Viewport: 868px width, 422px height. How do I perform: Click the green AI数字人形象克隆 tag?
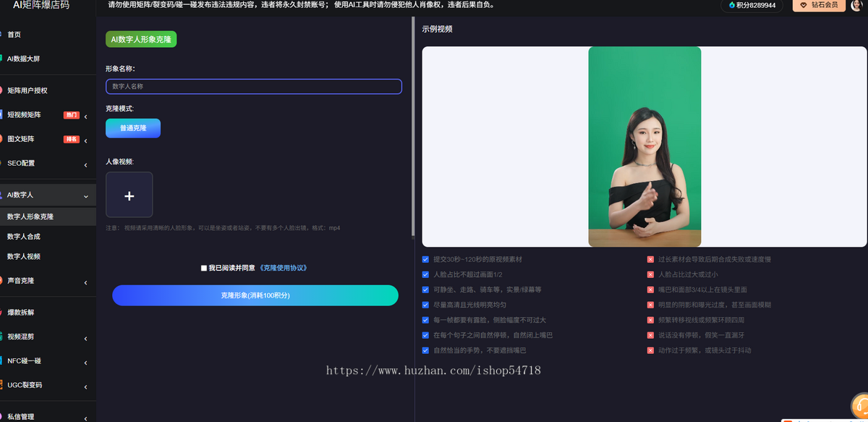point(141,40)
